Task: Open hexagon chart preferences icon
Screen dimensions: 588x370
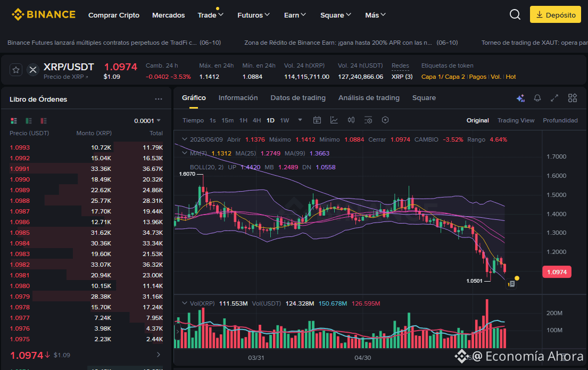Action: [x=385, y=120]
